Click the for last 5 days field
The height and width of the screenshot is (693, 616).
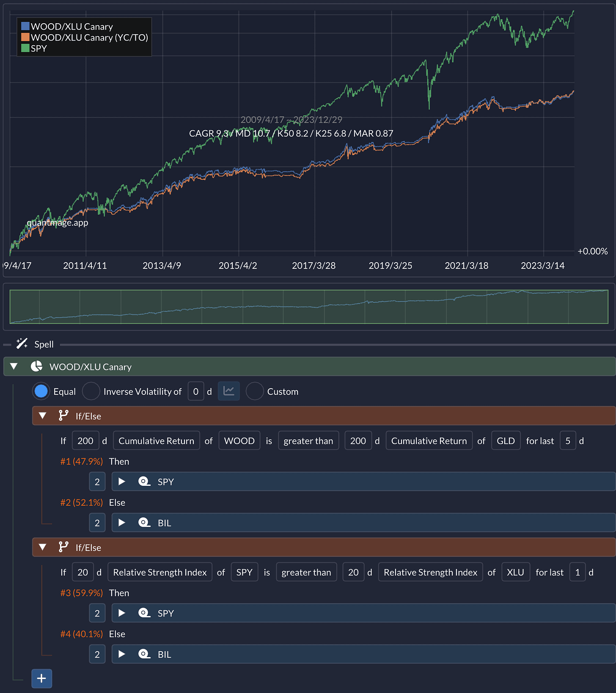(x=568, y=441)
